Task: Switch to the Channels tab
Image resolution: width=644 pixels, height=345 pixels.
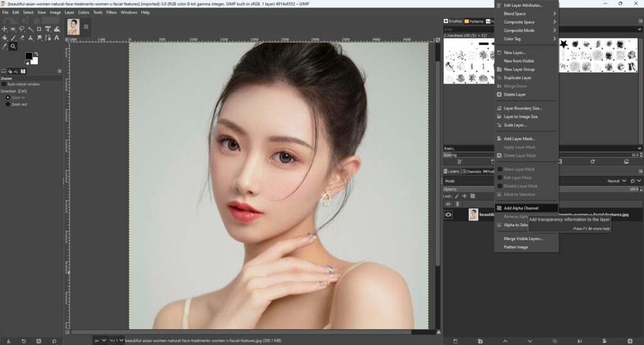Action: (471, 172)
